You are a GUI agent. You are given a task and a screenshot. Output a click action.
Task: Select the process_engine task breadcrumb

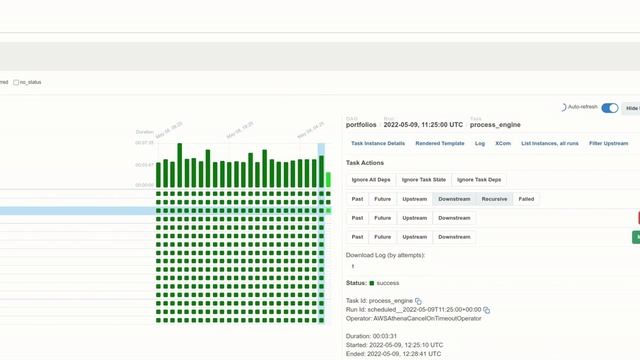coord(495,125)
